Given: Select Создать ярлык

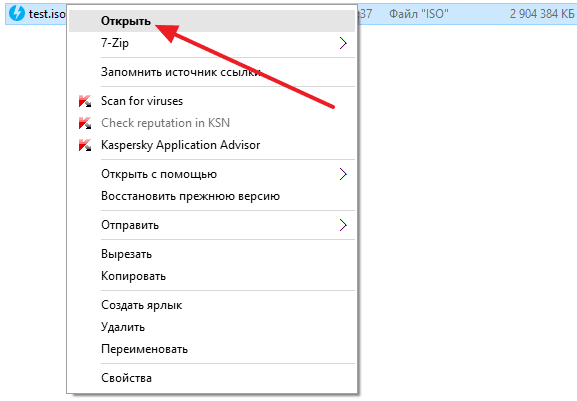Looking at the screenshot, I should (x=212, y=305).
